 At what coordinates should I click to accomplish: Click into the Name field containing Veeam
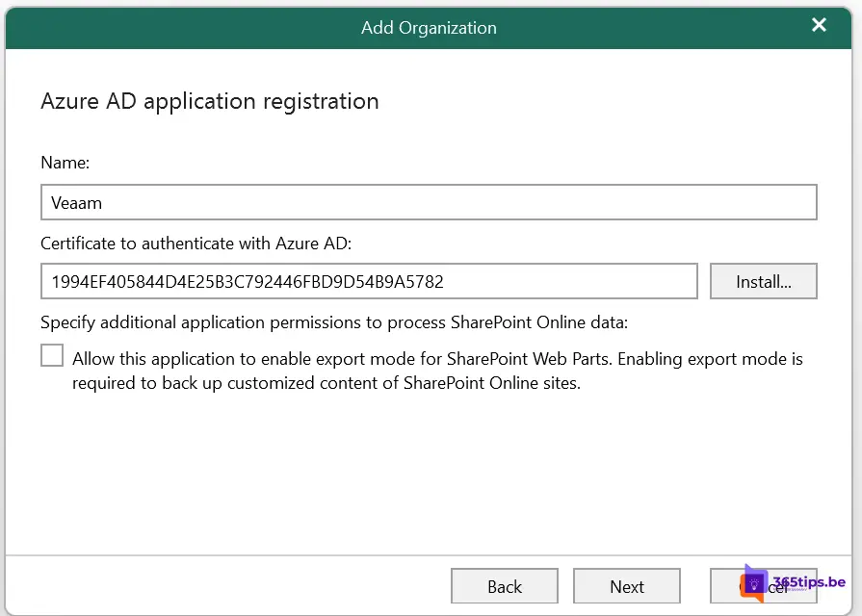pos(429,202)
